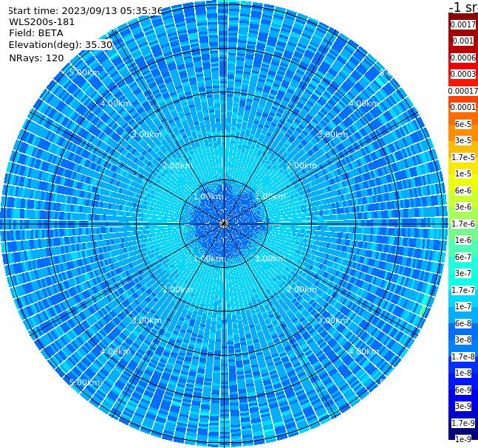Click the upper-left 1.00km range label
The height and width of the screenshot is (448, 478).
208,196
